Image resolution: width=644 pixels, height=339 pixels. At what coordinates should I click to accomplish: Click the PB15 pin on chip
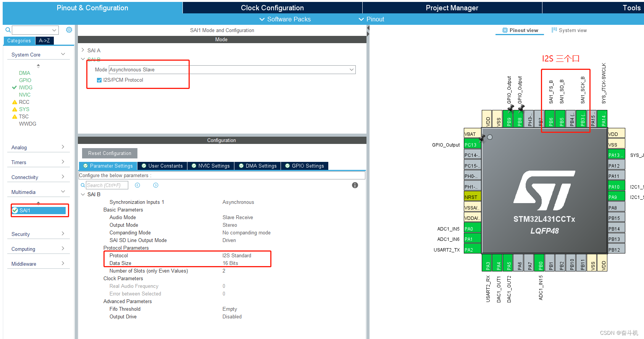tap(616, 218)
